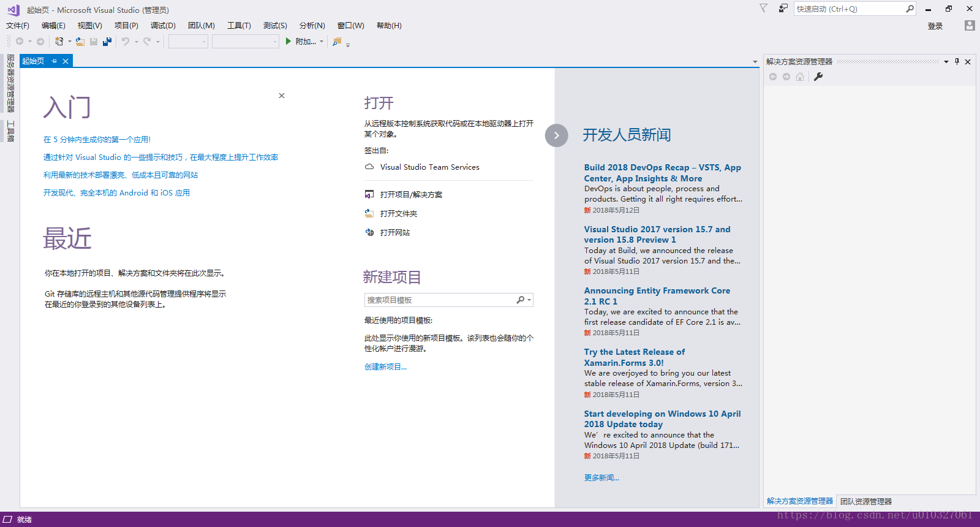This screenshot has width=980, height=527.
Task: Click the Find in Files toolbar icon
Action: pyautogui.click(x=337, y=42)
